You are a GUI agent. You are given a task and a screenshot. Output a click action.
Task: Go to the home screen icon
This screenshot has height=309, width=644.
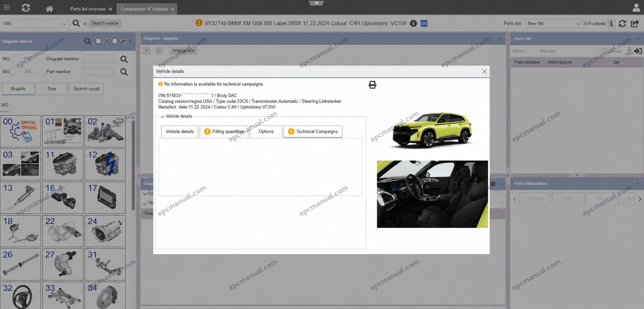coord(49,9)
